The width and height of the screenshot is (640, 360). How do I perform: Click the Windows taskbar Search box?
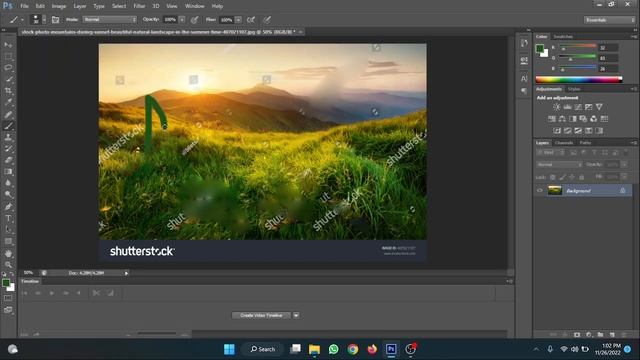point(263,349)
